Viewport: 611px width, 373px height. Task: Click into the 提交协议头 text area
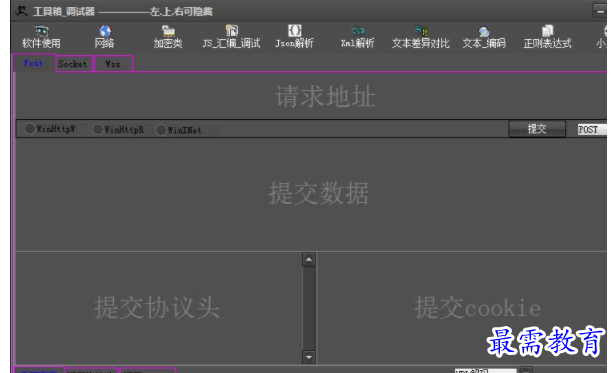pyautogui.click(x=159, y=308)
